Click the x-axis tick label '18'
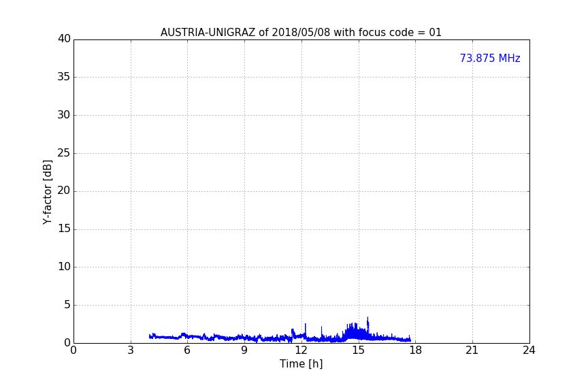Screen dimensions: 588x392 click(415, 350)
